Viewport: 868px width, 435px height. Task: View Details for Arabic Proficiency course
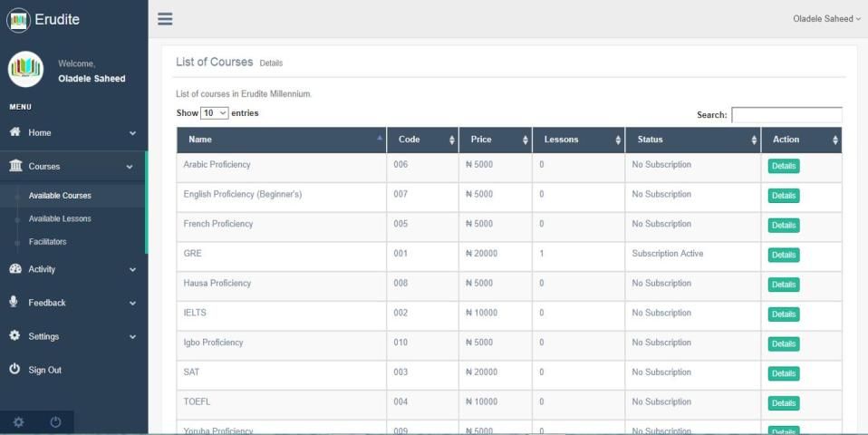point(784,166)
